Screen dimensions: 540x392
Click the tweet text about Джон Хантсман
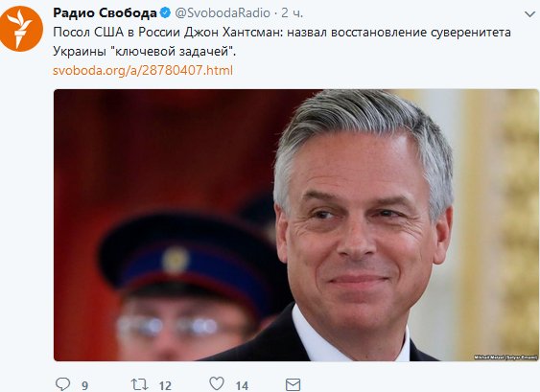[x=282, y=41]
